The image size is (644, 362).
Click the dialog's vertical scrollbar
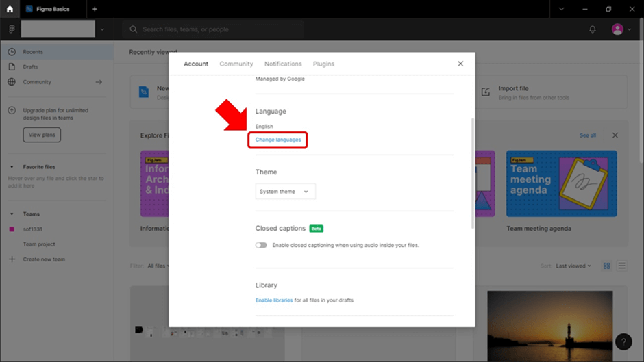click(x=473, y=173)
